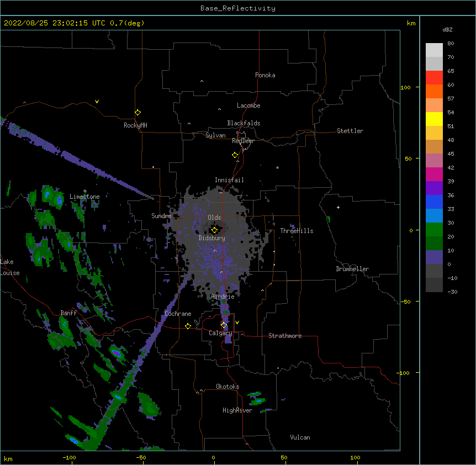Viewport: 476px width, 465px height.
Task: Click the Limestone label
Action: tap(84, 197)
